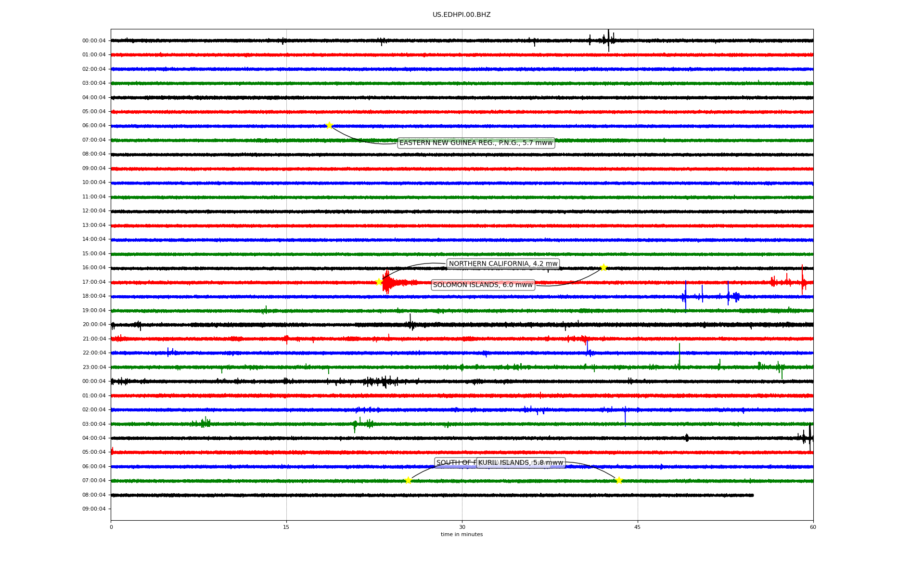The image size is (924, 578).
Task: Click the 30 minute x-axis tick label
Action: (462, 527)
